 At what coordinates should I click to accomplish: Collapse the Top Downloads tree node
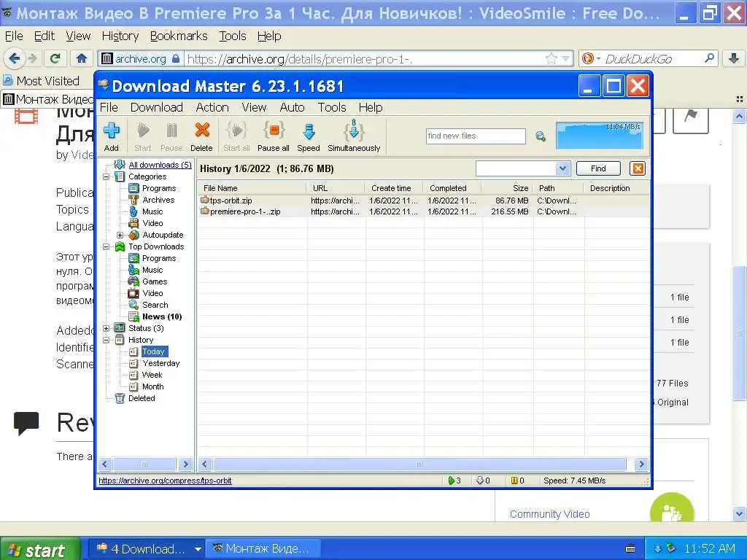pyautogui.click(x=107, y=246)
